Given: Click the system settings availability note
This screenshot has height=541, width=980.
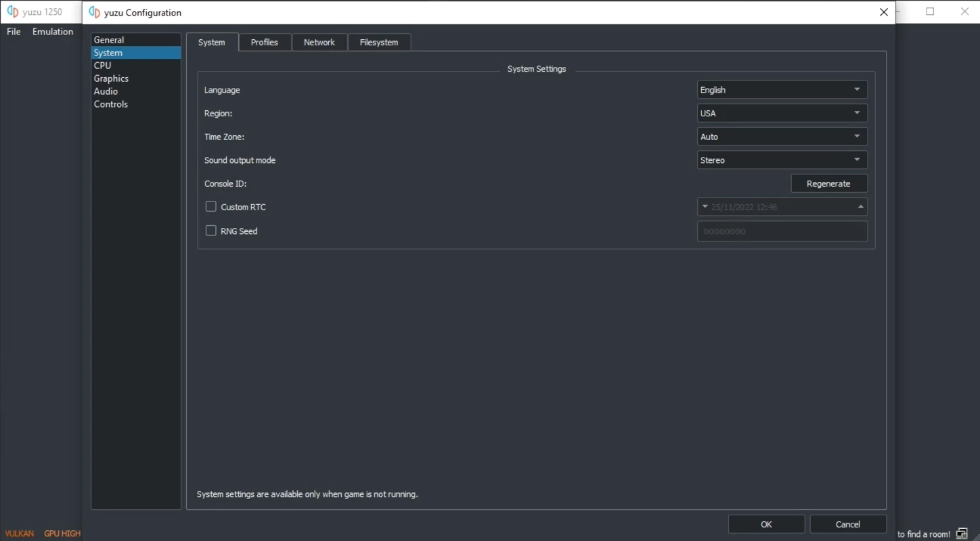Looking at the screenshot, I should (x=307, y=494).
